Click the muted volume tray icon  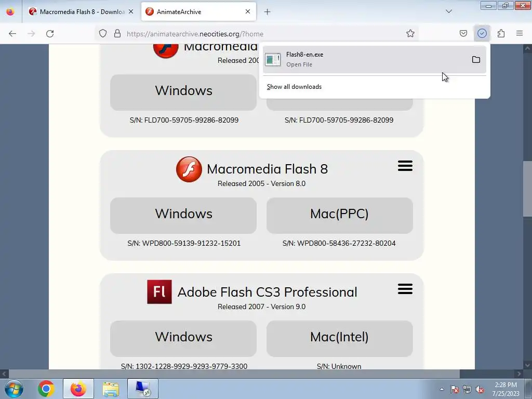click(x=480, y=389)
